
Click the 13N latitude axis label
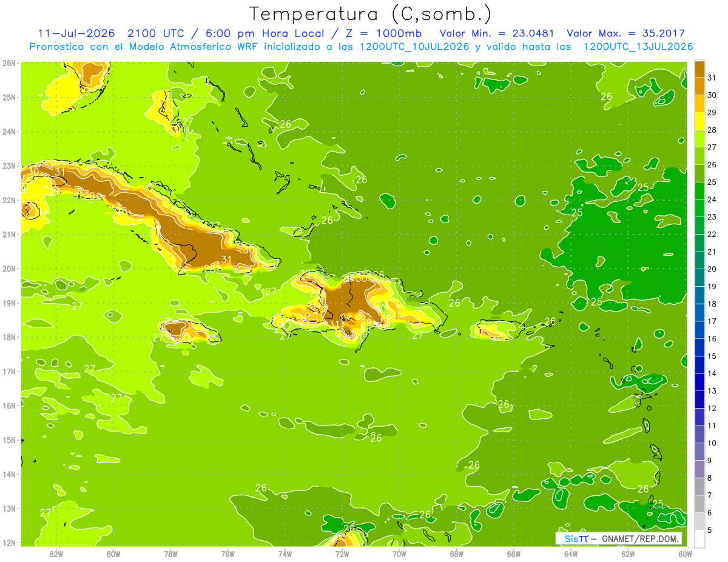point(8,508)
